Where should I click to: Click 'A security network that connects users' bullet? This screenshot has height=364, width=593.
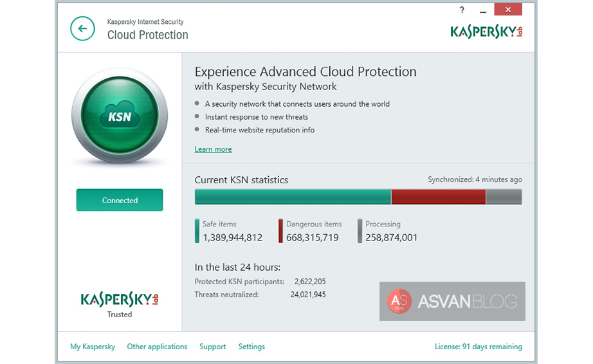(x=297, y=104)
